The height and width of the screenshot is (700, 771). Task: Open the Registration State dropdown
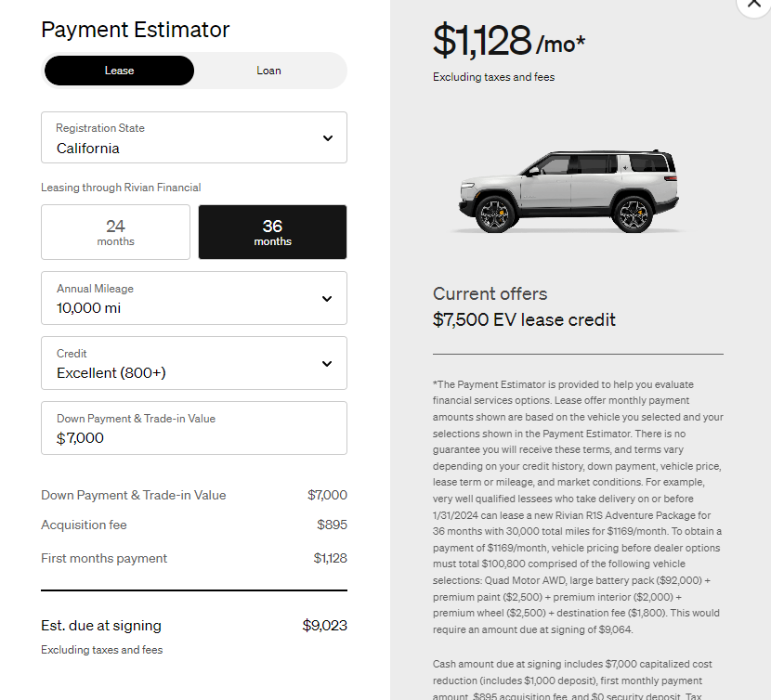coord(193,138)
